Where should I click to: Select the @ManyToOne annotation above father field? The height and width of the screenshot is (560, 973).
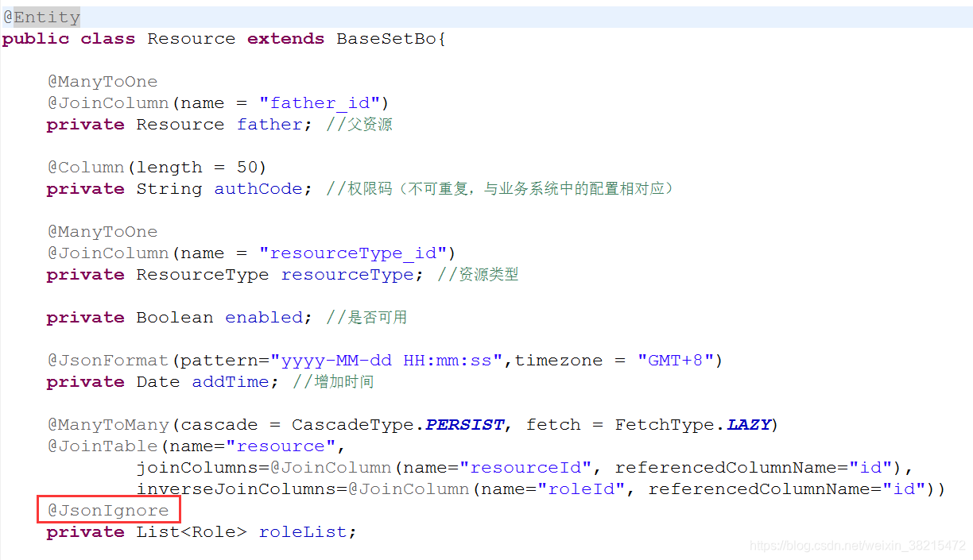102,81
